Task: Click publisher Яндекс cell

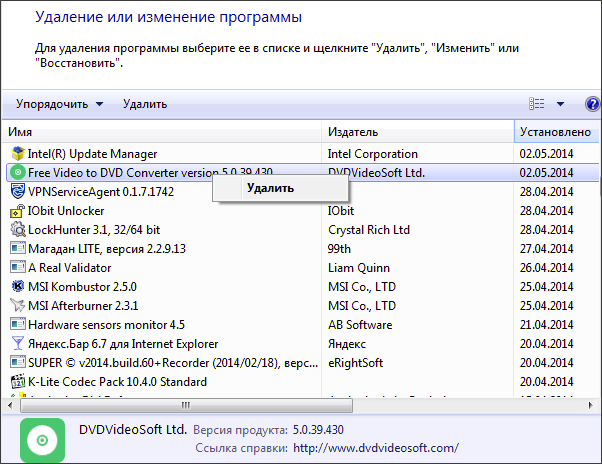Action: pos(347,343)
